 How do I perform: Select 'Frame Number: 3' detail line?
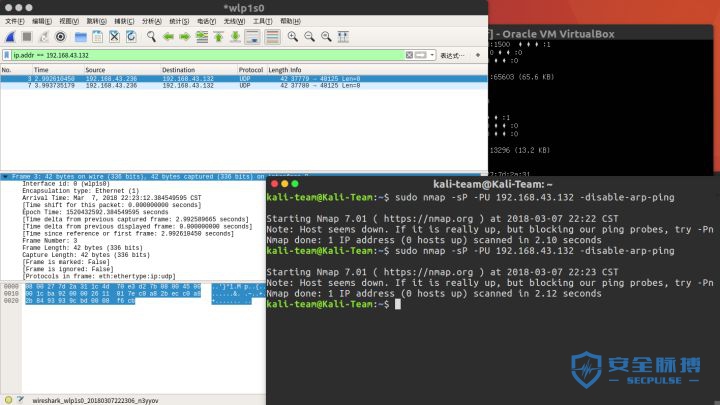(x=50, y=241)
